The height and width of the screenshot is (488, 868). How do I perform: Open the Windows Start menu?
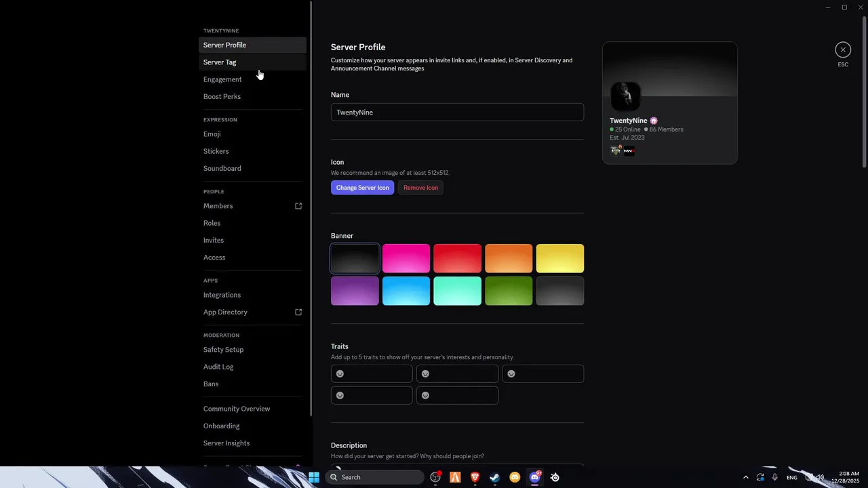314,477
